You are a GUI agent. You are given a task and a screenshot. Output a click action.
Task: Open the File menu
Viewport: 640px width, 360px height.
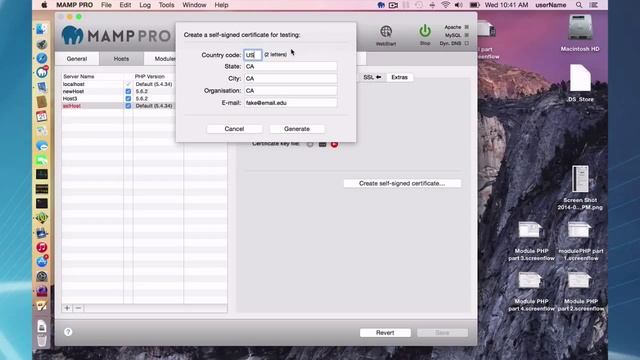(x=106, y=5)
